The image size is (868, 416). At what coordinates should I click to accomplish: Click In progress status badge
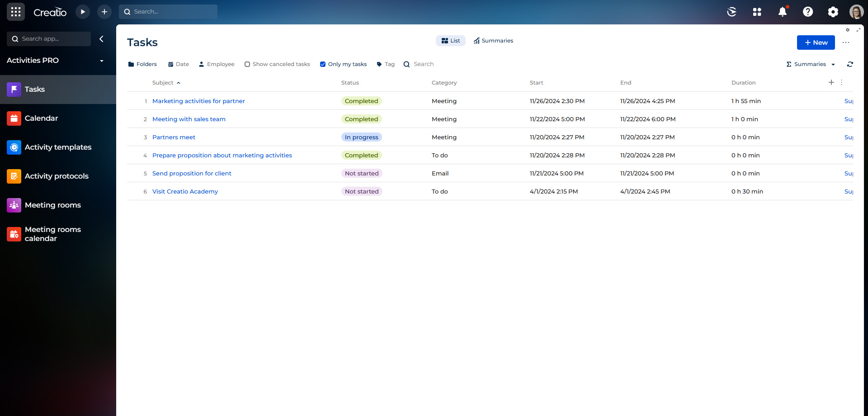click(362, 137)
